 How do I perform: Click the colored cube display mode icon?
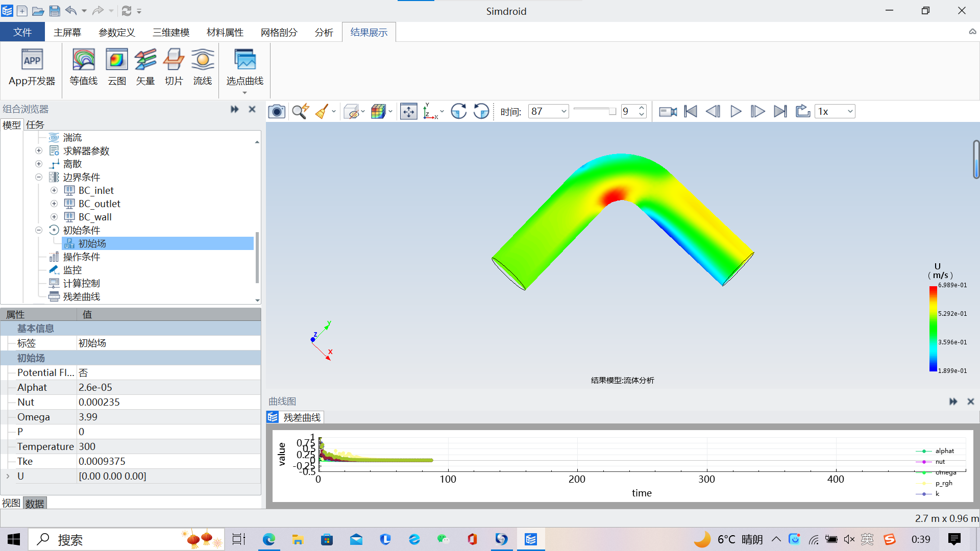coord(378,111)
